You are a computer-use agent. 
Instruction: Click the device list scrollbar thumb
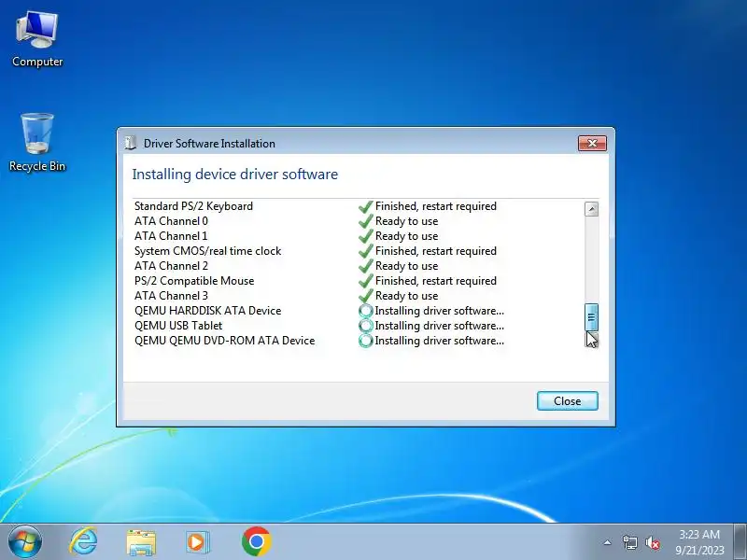click(591, 317)
